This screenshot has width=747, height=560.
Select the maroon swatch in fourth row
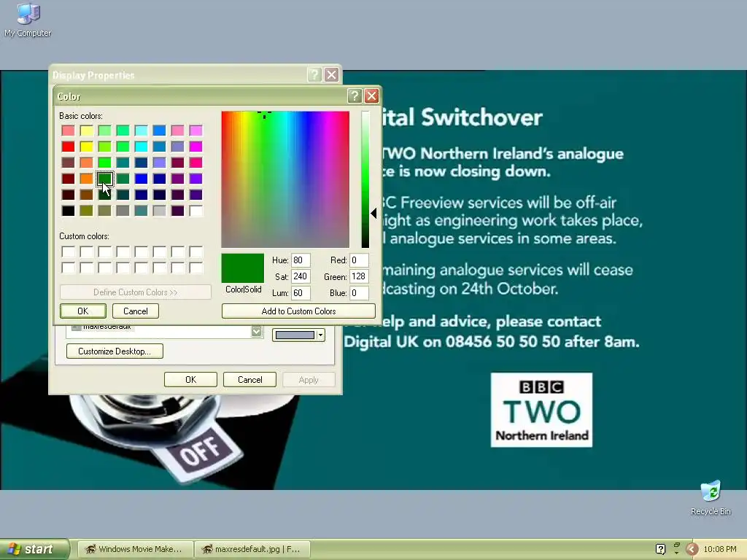tap(68, 179)
